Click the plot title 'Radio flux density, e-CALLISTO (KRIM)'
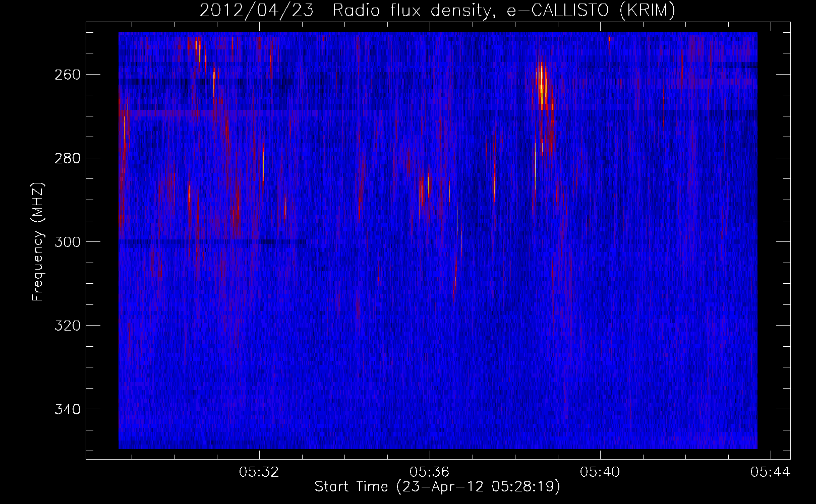 [504, 10]
